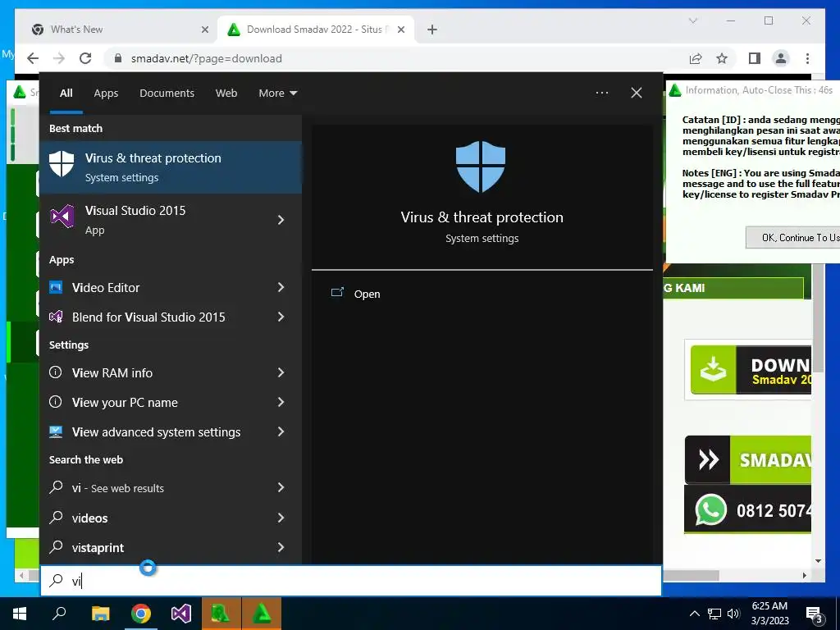This screenshot has height=630, width=840.
Task: Open the notification center with 3 alerts
Action: (815, 614)
